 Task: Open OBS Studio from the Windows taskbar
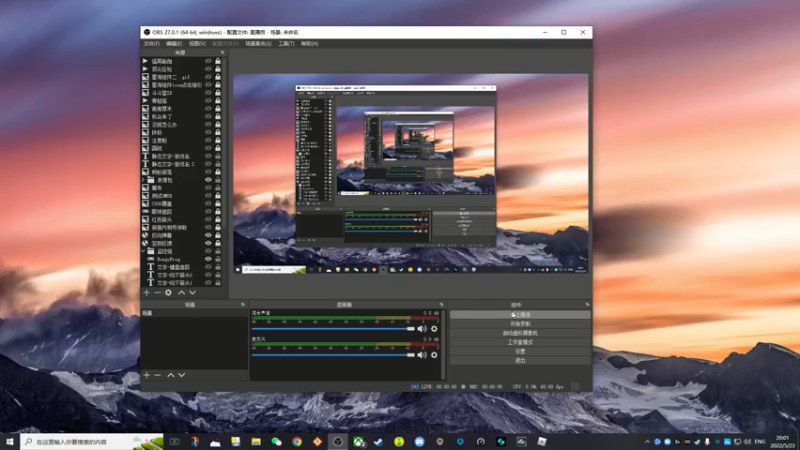click(x=338, y=442)
